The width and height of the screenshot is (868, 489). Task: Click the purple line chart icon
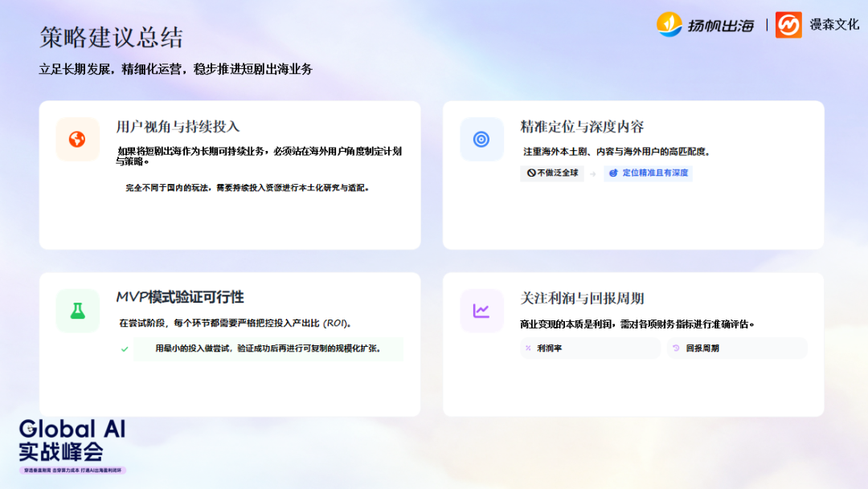click(x=481, y=311)
